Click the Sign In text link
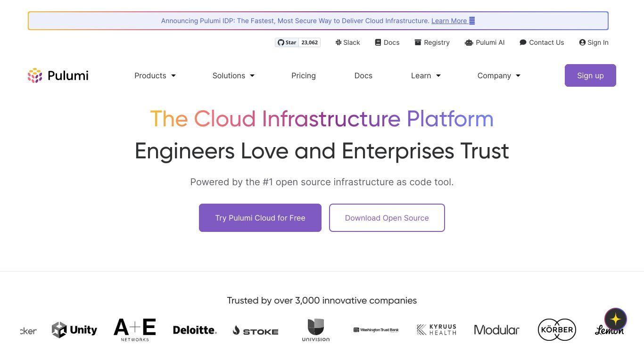644x362 pixels. (x=598, y=42)
